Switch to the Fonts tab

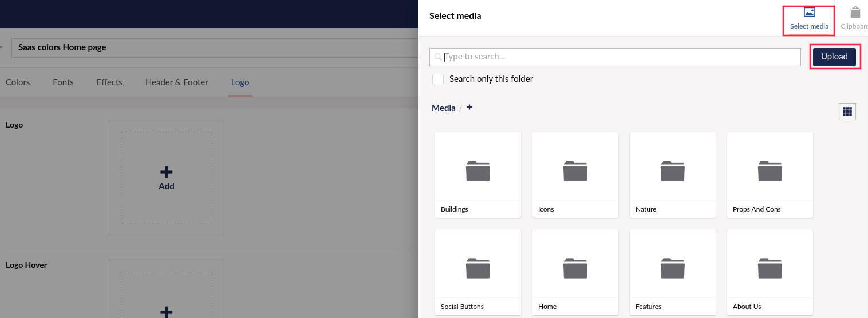[x=63, y=82]
